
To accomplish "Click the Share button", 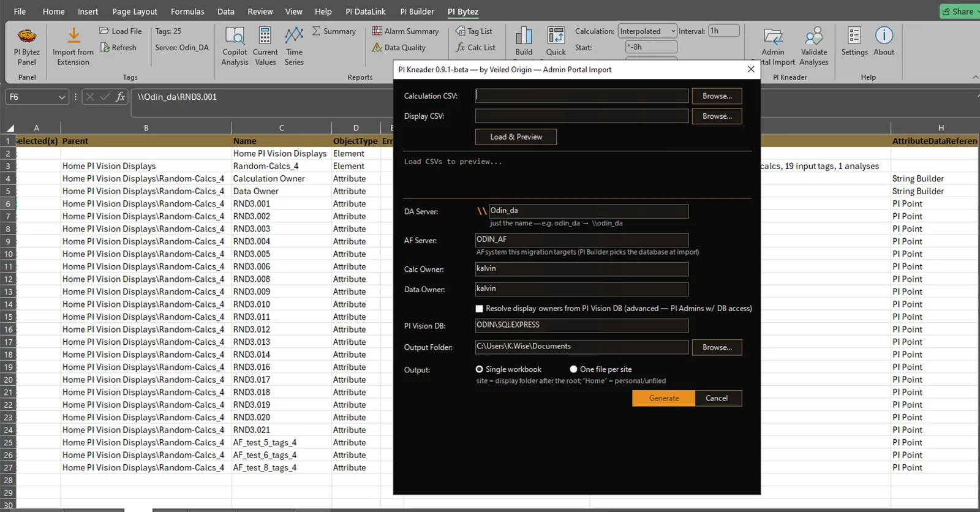I will click(958, 11).
